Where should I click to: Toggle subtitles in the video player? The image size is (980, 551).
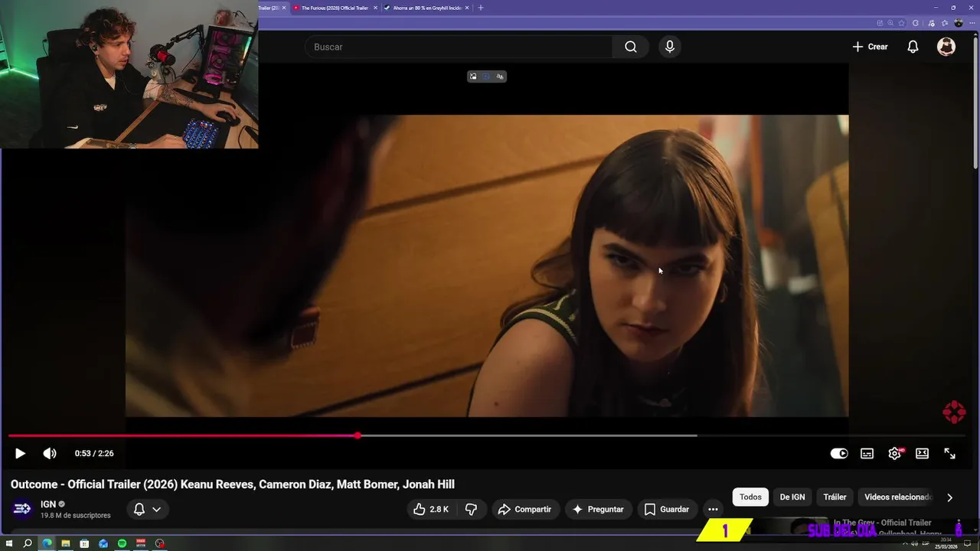[x=867, y=453]
